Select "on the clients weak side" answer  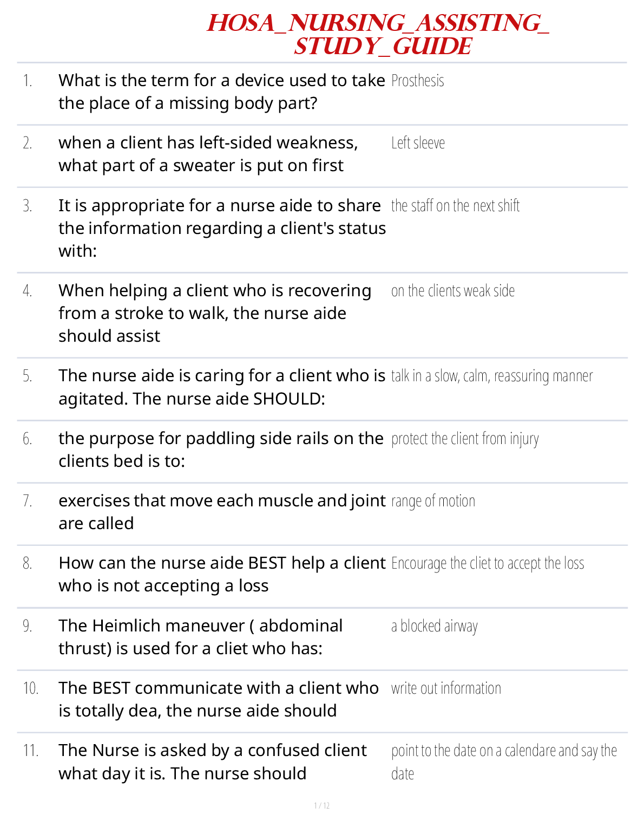[x=452, y=291]
